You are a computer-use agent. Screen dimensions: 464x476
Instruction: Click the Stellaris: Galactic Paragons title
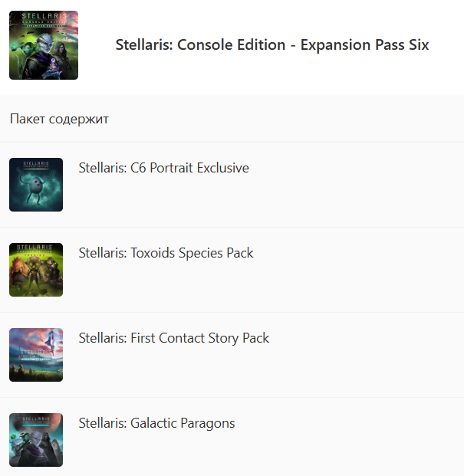coord(156,423)
